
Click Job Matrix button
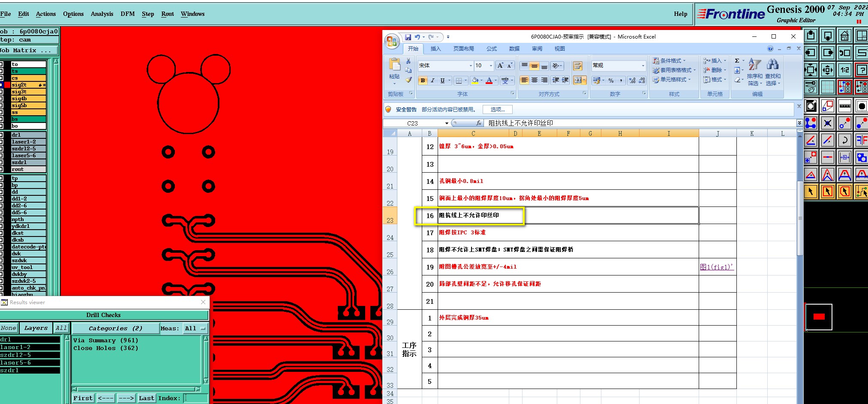pyautogui.click(x=29, y=50)
